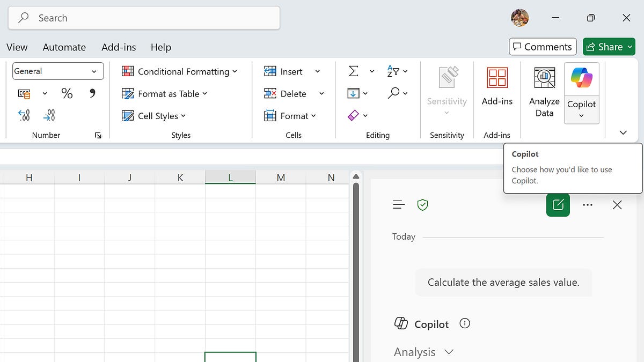
Task: Click the Clear eraser icon
Action: pyautogui.click(x=353, y=115)
